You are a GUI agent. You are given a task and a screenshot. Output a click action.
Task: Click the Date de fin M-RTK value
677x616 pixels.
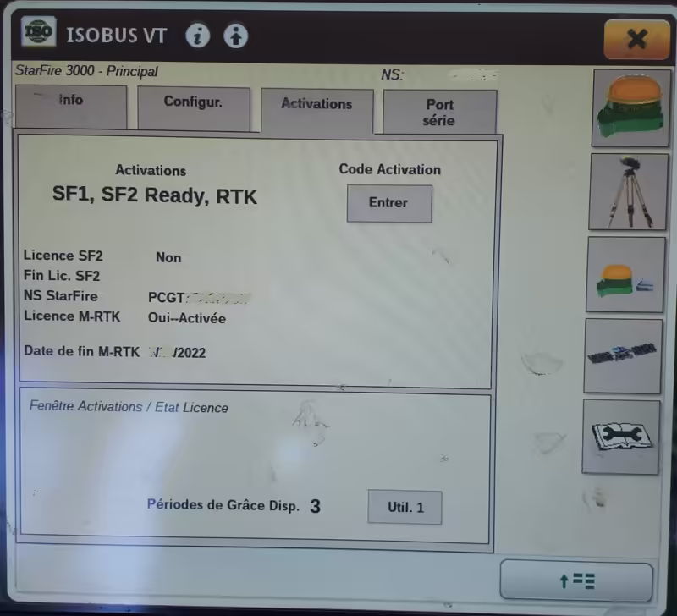point(178,352)
